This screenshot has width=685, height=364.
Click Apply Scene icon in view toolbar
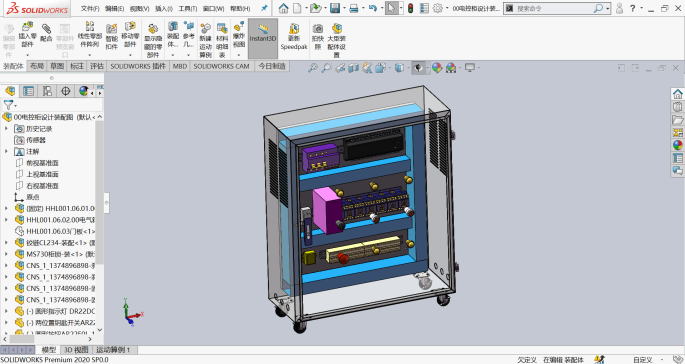(x=450, y=68)
